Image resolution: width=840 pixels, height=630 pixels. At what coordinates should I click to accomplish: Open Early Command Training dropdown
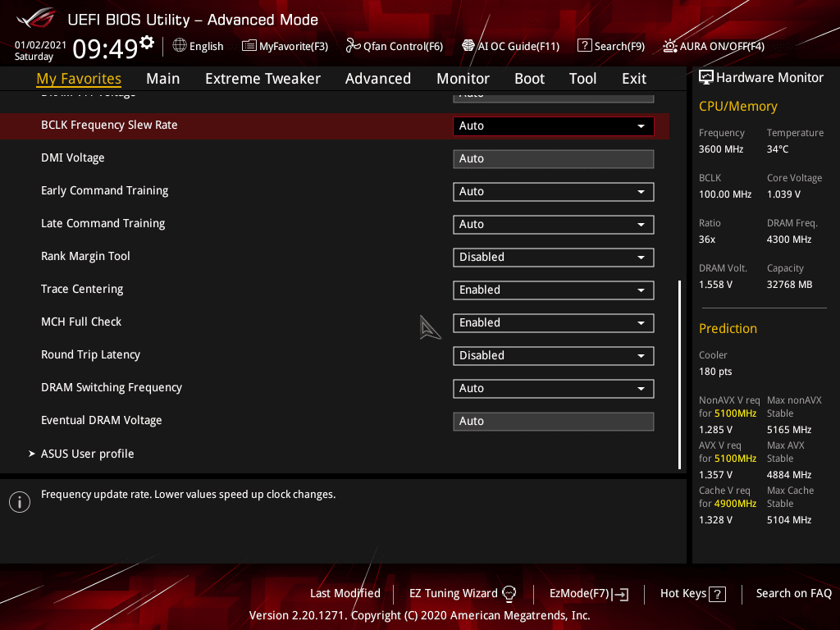pyautogui.click(x=554, y=192)
